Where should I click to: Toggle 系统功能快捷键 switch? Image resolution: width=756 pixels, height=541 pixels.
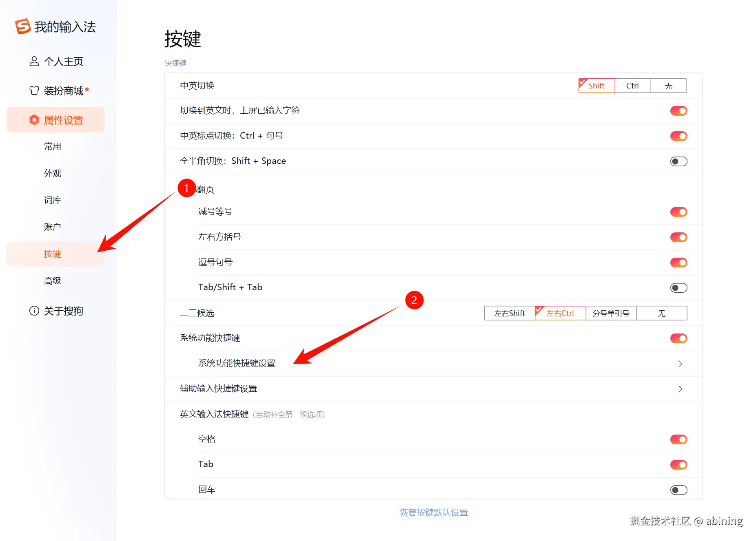(x=678, y=338)
